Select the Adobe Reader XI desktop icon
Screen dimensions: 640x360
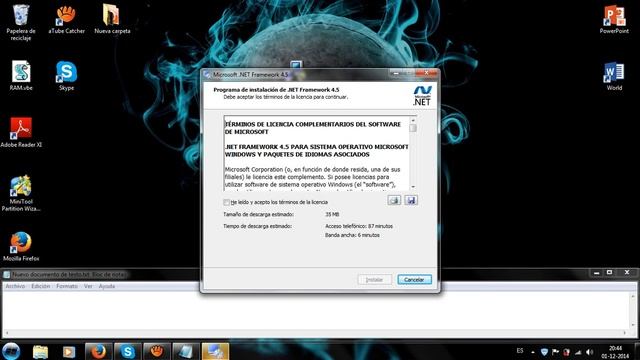21,133
